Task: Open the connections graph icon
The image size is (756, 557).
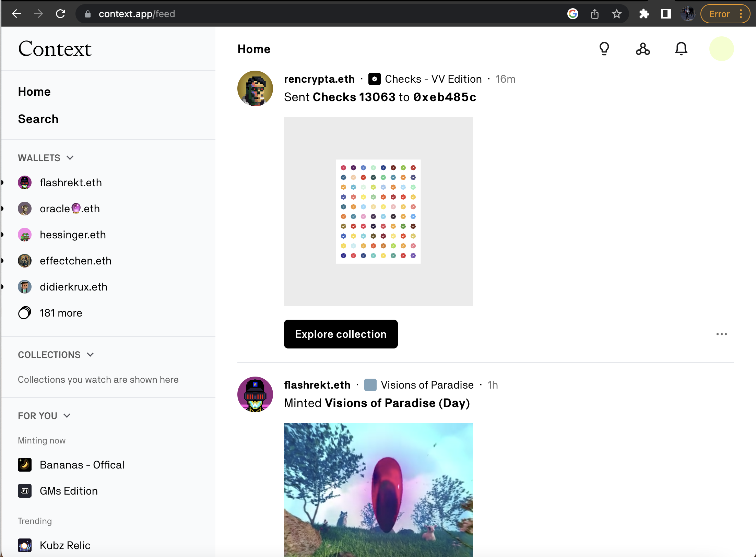Action: [x=642, y=49]
